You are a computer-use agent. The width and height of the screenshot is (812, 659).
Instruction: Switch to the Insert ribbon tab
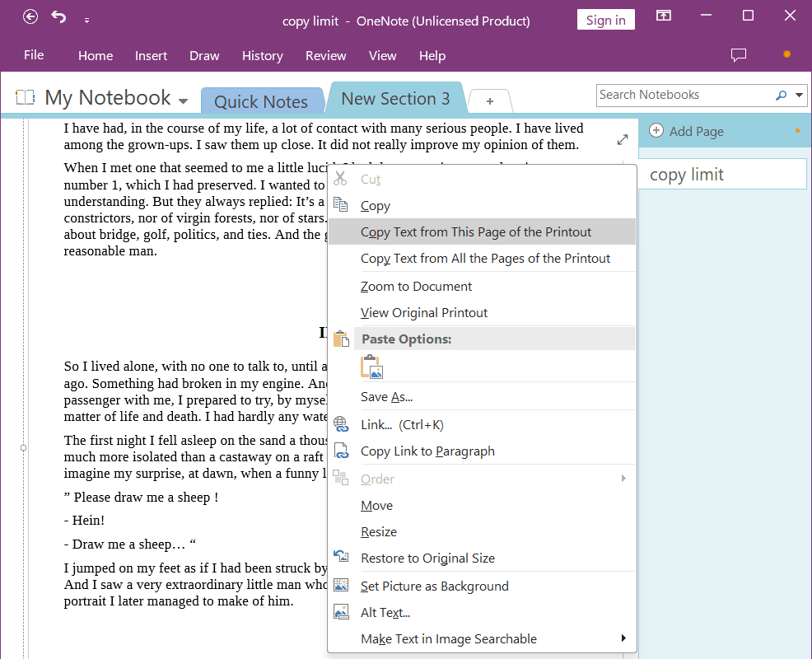click(151, 55)
